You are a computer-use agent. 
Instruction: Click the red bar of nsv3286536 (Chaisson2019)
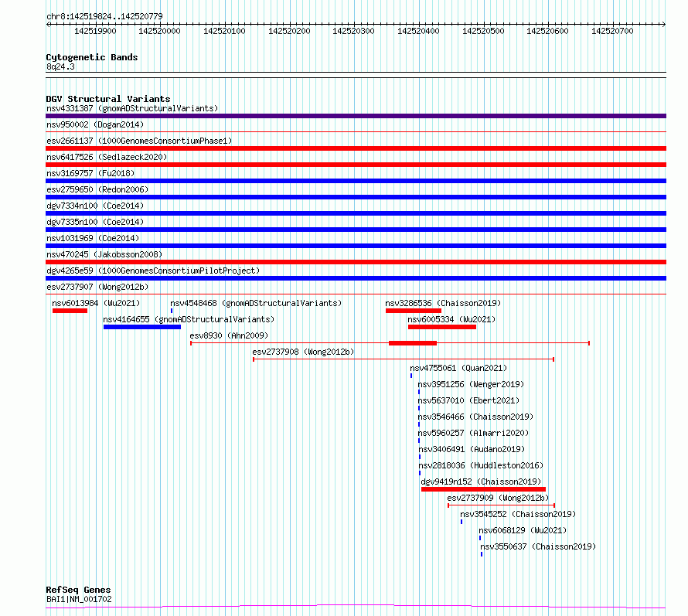pos(414,311)
